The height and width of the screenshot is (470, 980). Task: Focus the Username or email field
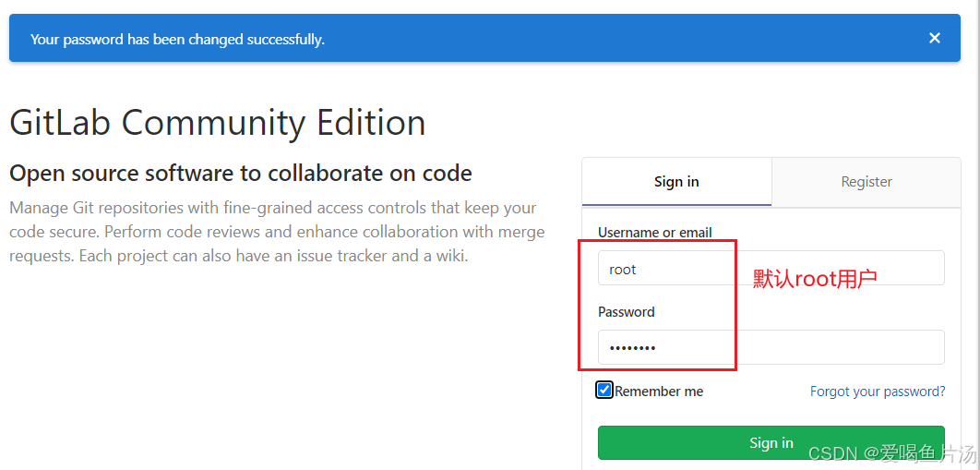(x=771, y=268)
